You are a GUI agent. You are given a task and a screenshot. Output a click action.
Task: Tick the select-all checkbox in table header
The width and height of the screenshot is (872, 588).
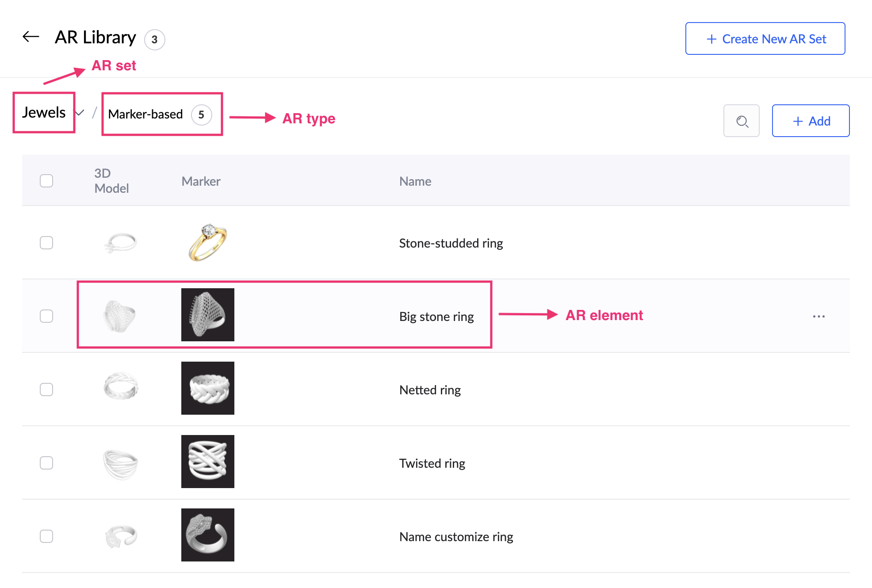(x=46, y=181)
